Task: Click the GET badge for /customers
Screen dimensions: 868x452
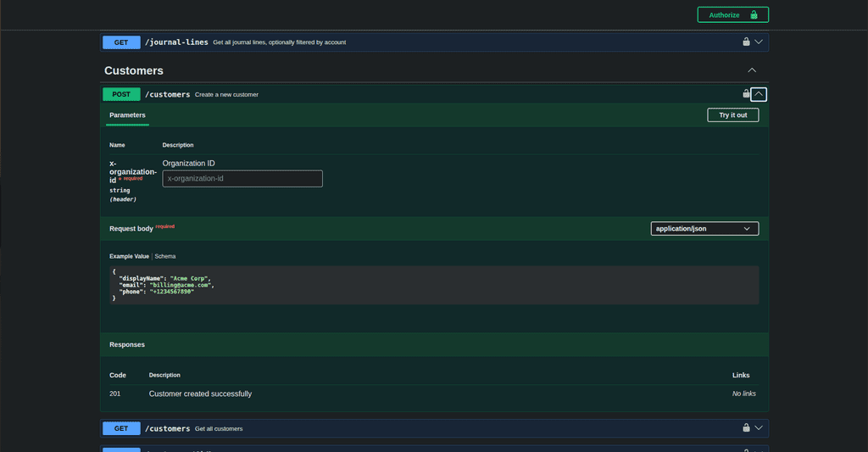Action: coord(121,428)
